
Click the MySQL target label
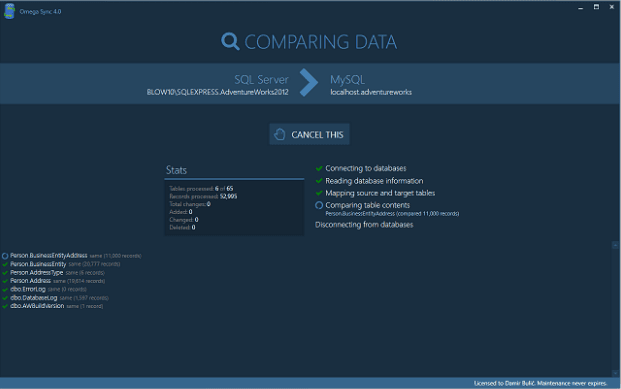click(x=347, y=80)
